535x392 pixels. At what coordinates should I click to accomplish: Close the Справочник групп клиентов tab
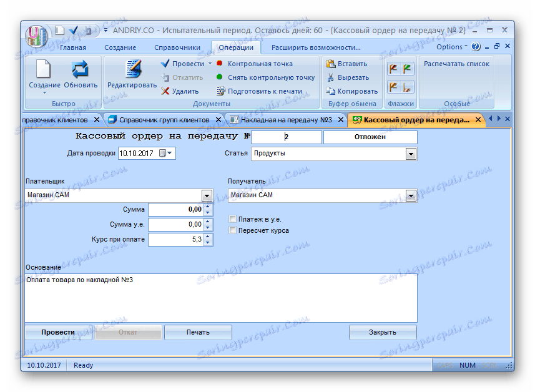tap(218, 119)
